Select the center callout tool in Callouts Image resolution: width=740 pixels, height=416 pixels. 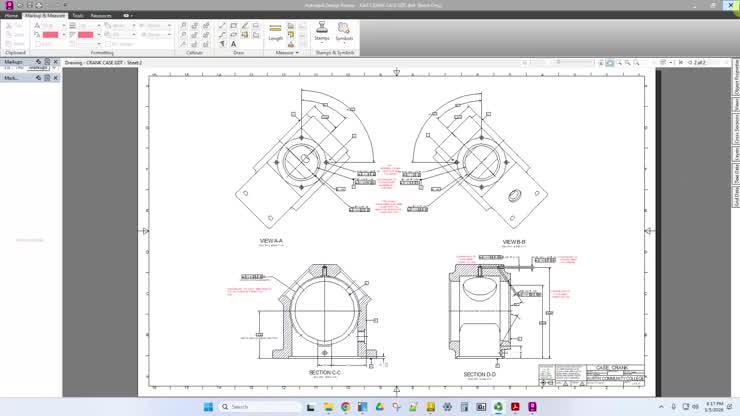tap(194, 35)
